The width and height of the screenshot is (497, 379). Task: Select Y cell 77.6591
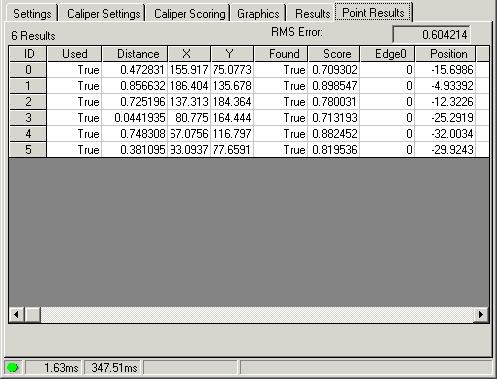coord(232,150)
